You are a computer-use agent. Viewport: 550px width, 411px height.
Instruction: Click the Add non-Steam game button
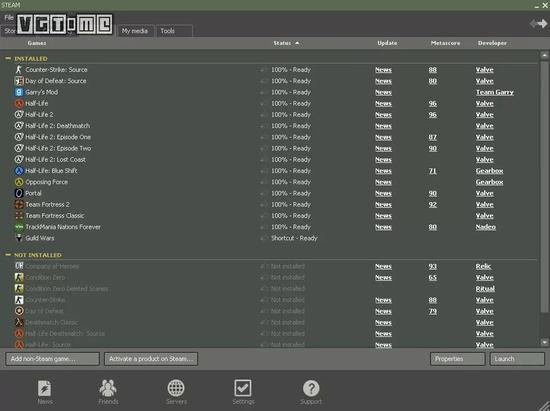(53, 359)
